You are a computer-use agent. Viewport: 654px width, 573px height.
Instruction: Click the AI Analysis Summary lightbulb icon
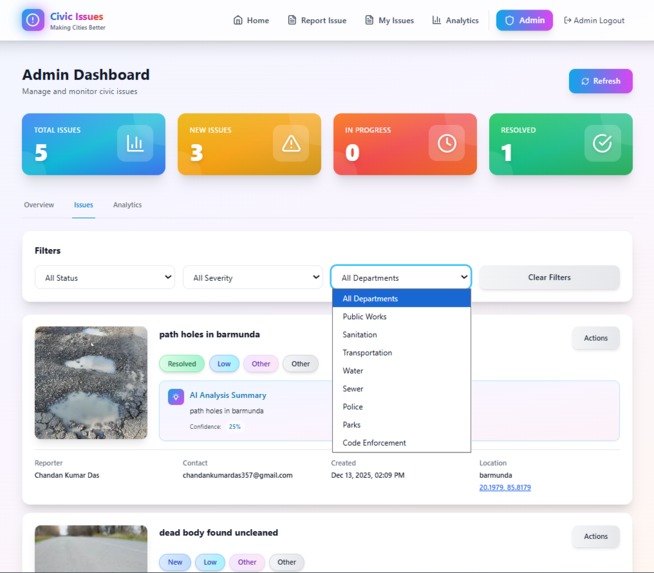coord(176,397)
